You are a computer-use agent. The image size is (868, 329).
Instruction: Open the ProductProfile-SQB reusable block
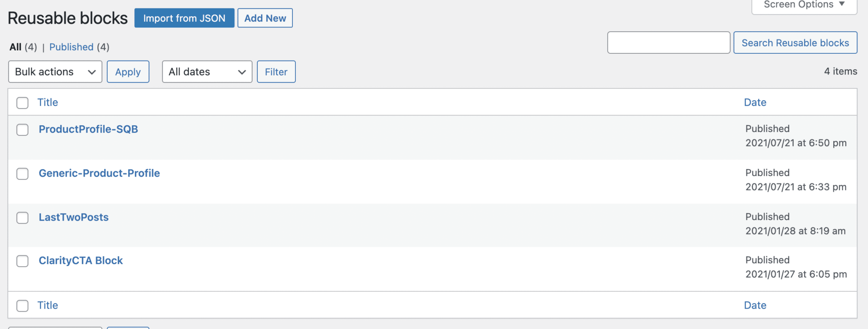tap(88, 129)
